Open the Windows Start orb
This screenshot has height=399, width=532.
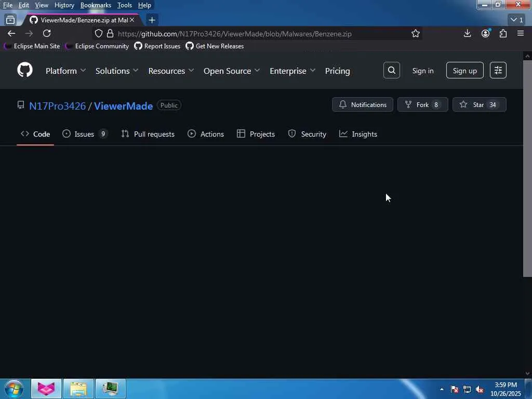coord(14,389)
